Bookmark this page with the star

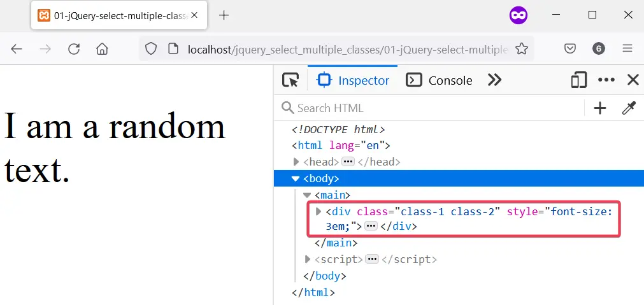(522, 49)
